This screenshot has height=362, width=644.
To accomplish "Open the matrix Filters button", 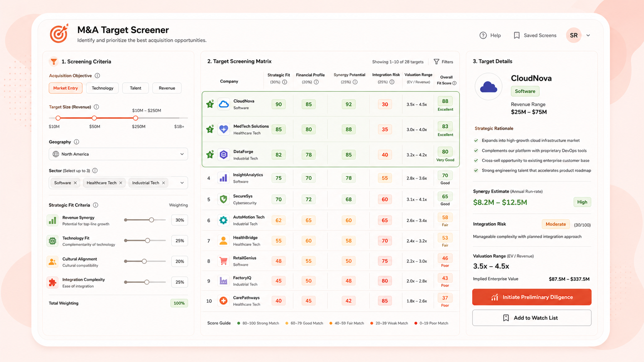I will [x=443, y=62].
